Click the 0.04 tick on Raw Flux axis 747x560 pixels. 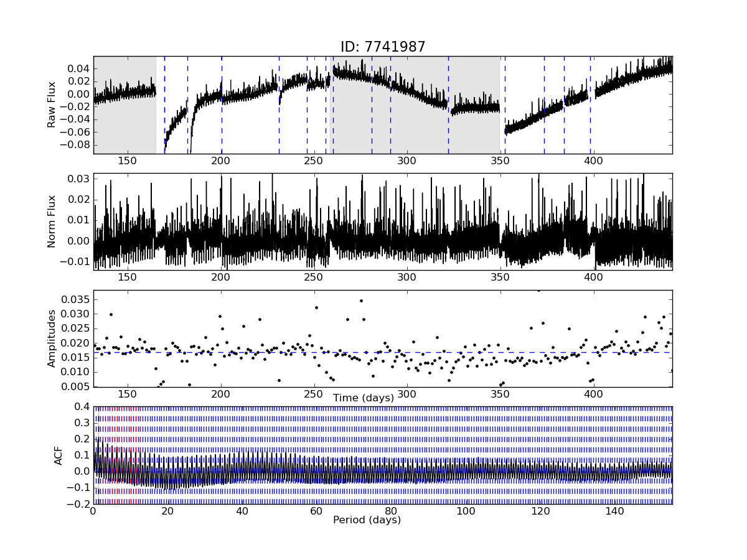point(77,68)
